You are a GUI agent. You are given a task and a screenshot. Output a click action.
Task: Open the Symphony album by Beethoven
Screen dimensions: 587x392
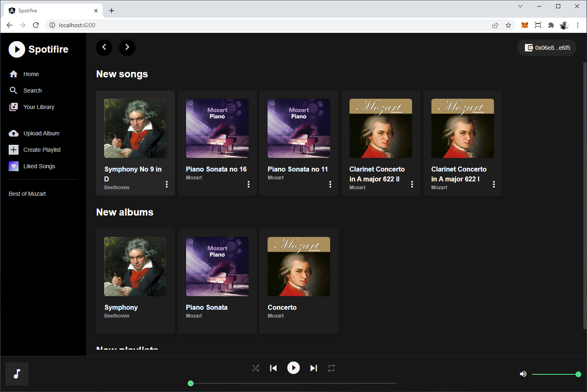(x=135, y=281)
